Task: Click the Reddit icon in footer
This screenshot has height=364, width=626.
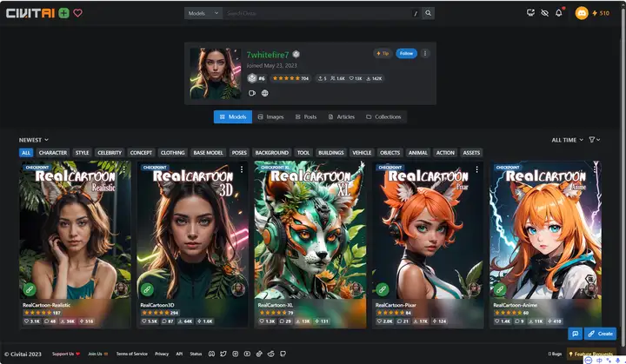Action: (271, 354)
